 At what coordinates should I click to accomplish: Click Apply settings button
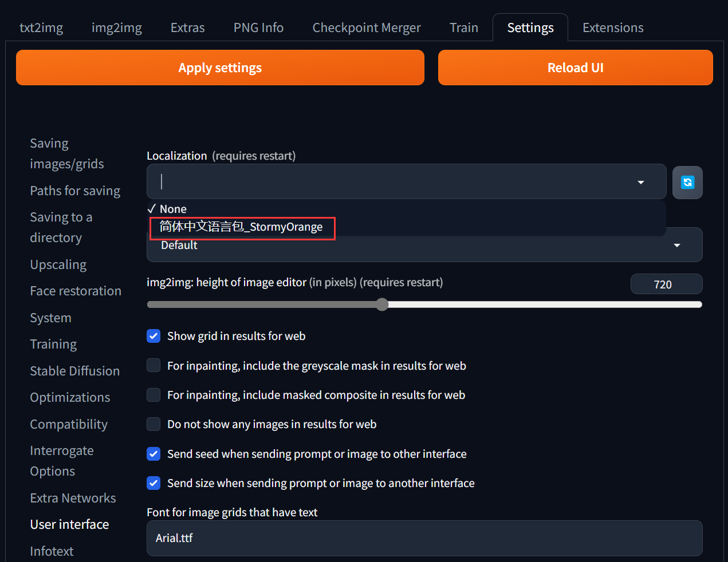[x=220, y=68]
